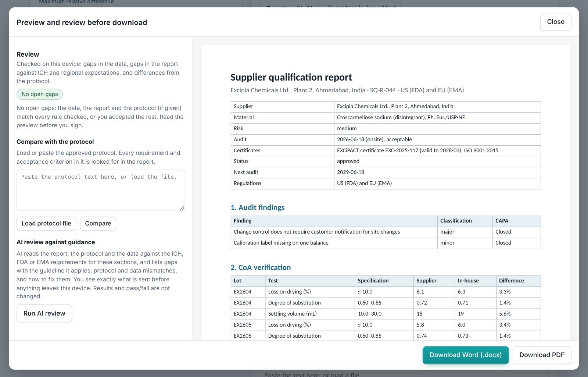Download the report as PDF
This screenshot has width=588, height=377.
(542, 355)
